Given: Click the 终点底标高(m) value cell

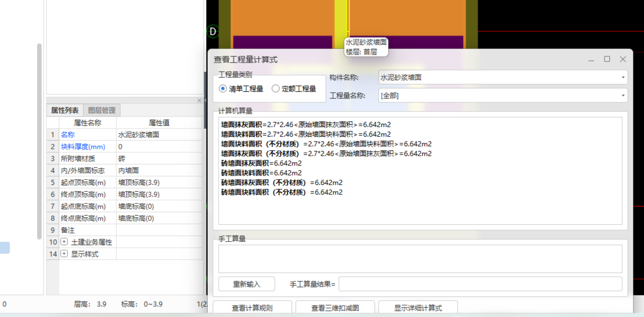Looking at the screenshot, I should 159,218.
